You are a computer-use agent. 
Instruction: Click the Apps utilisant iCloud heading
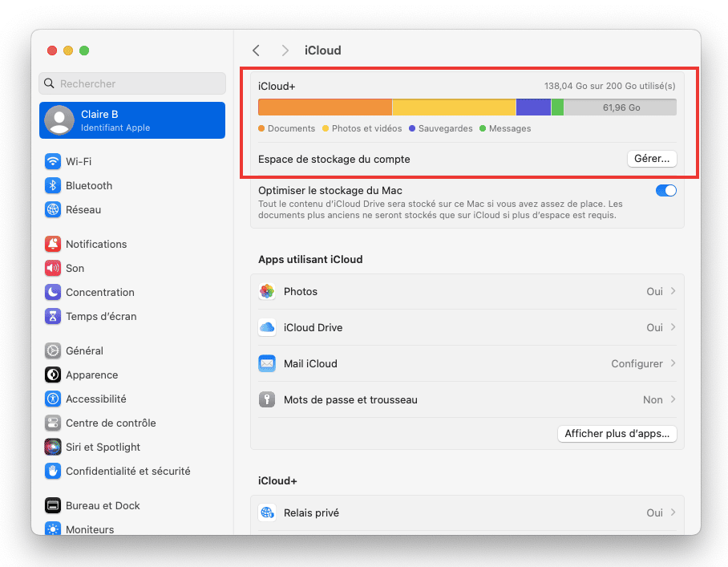click(x=310, y=260)
